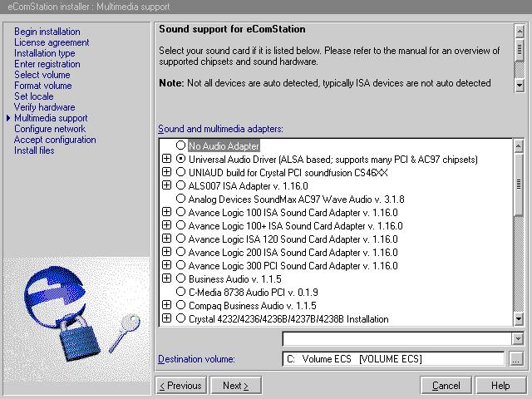The image size is (532, 399).
Task: Choose Universal Audio Driver radio option
Action: [180, 160]
